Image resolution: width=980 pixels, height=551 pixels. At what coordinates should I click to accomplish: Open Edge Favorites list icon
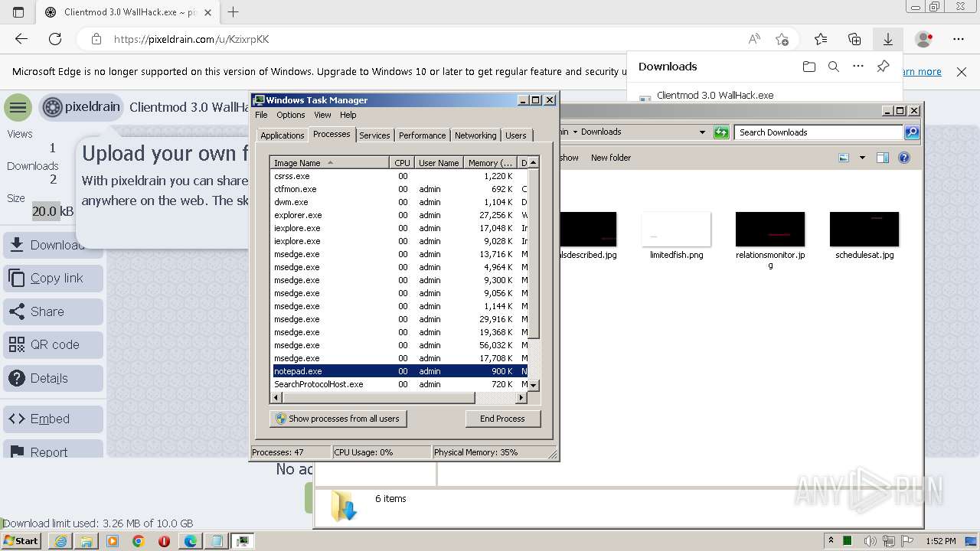tap(821, 39)
